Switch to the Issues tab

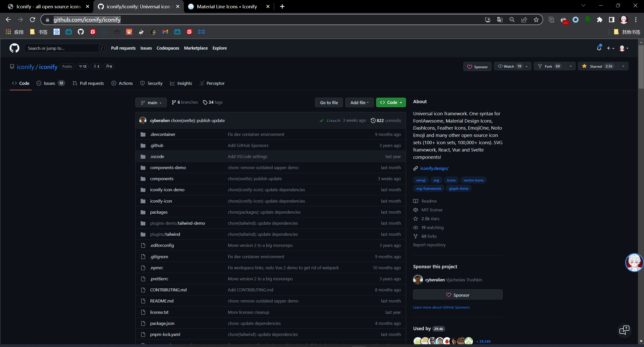point(49,83)
